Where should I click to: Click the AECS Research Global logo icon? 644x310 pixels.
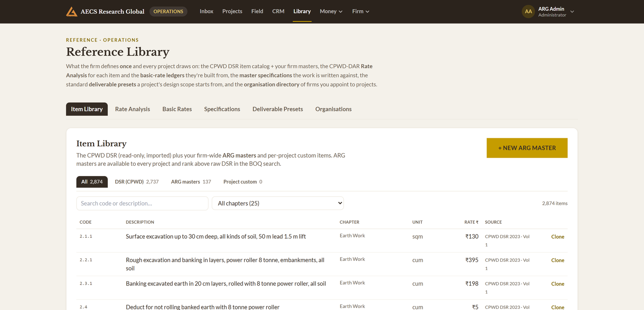point(72,11)
